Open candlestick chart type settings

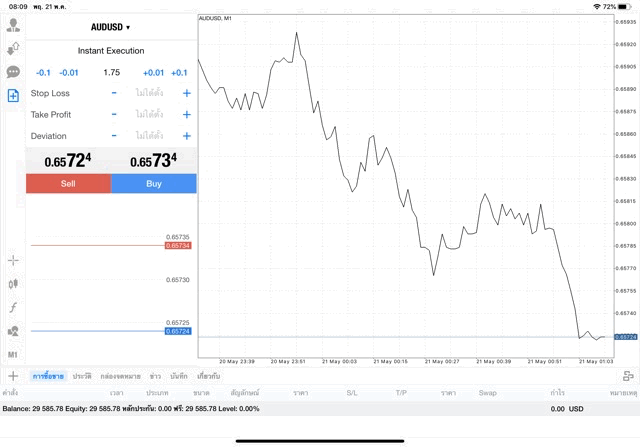[13, 284]
